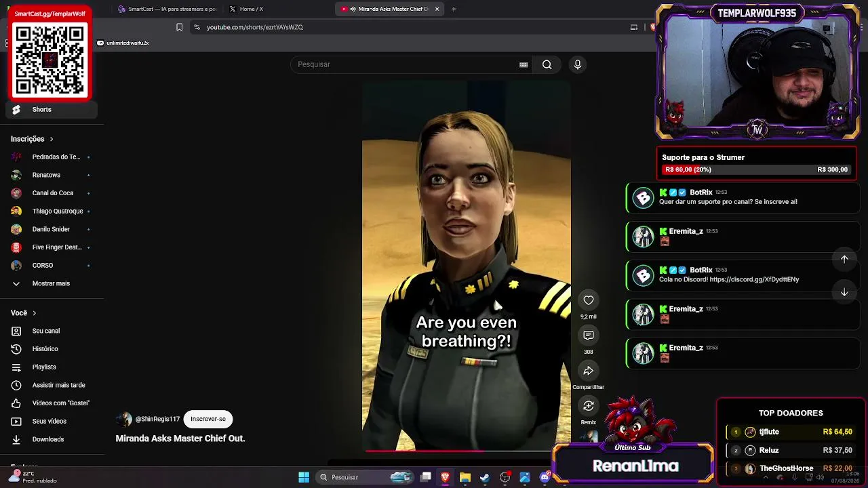Open Five Finger Death channel subscription
The image size is (868, 488).
(x=51, y=247)
